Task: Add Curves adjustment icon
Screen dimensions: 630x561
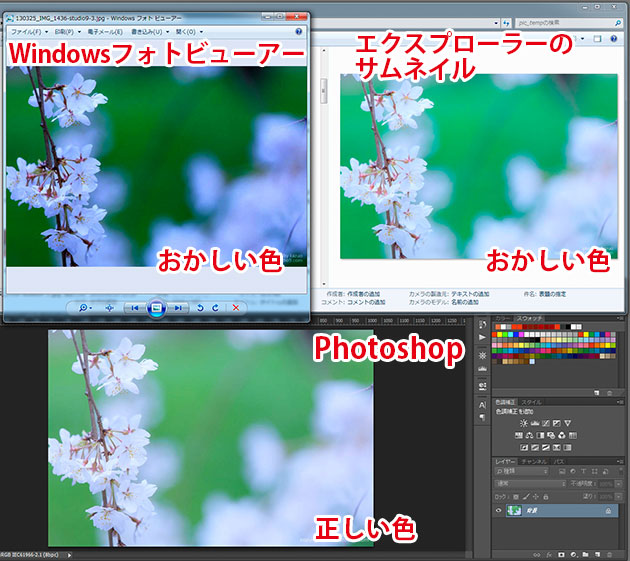Action: click(x=546, y=424)
